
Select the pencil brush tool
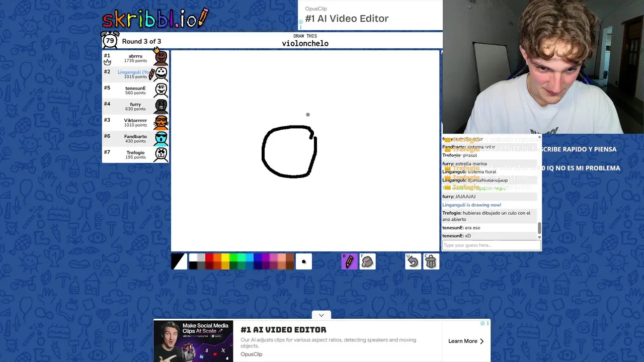[349, 261]
